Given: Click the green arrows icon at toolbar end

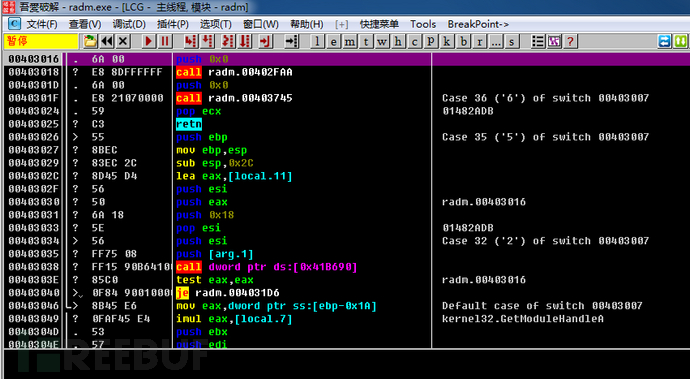Looking at the screenshot, I should (680, 41).
